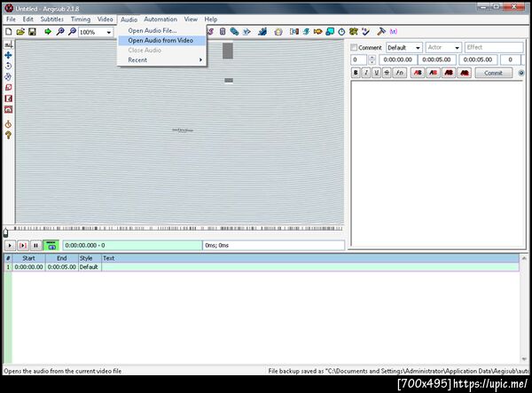This screenshot has width=532, height=393.
Task: Click the Commit button
Action: pyautogui.click(x=494, y=73)
